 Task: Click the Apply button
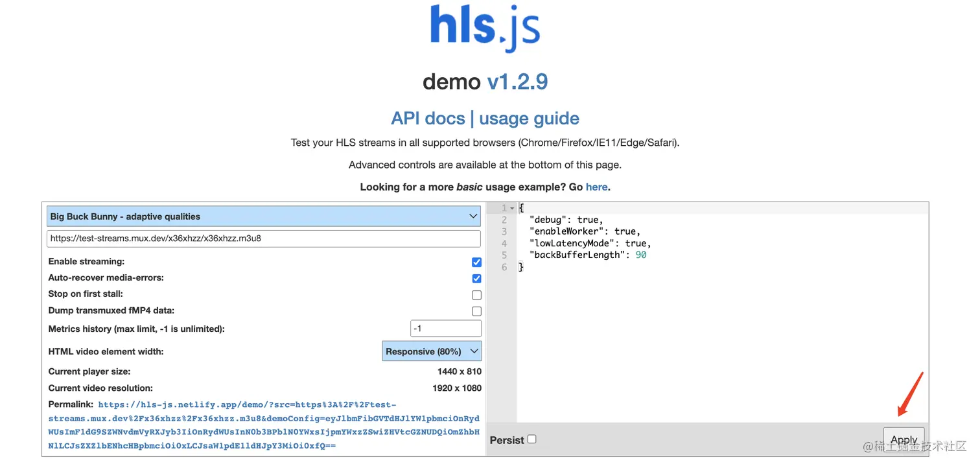tap(904, 439)
